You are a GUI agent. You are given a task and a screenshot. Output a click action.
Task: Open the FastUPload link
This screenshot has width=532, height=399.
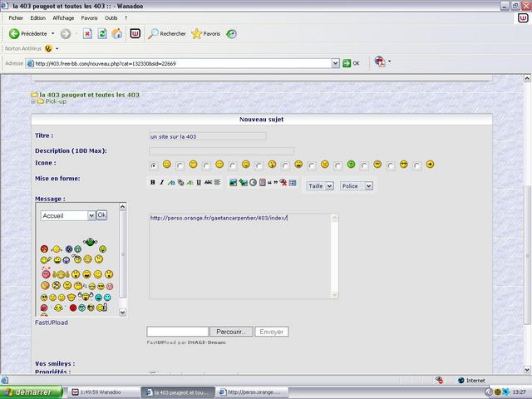point(52,323)
